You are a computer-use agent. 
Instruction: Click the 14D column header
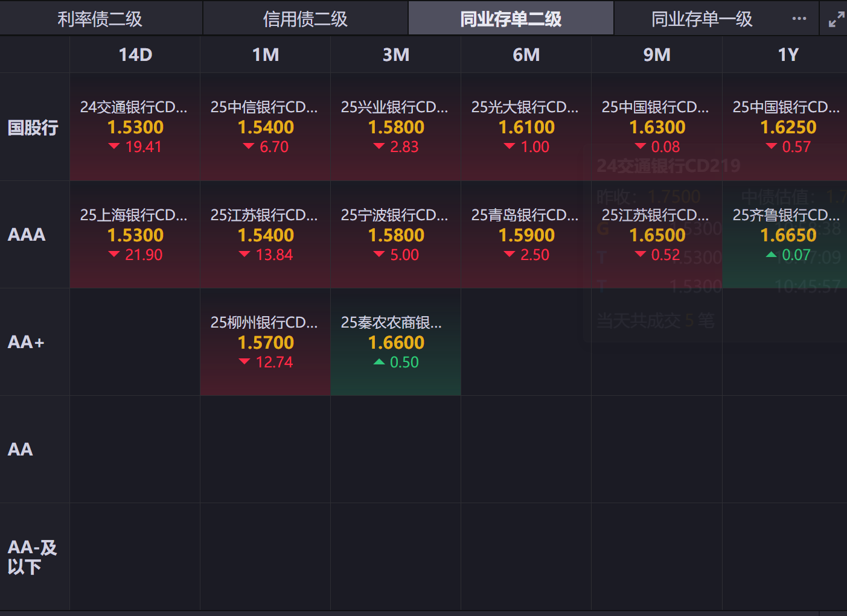click(135, 55)
